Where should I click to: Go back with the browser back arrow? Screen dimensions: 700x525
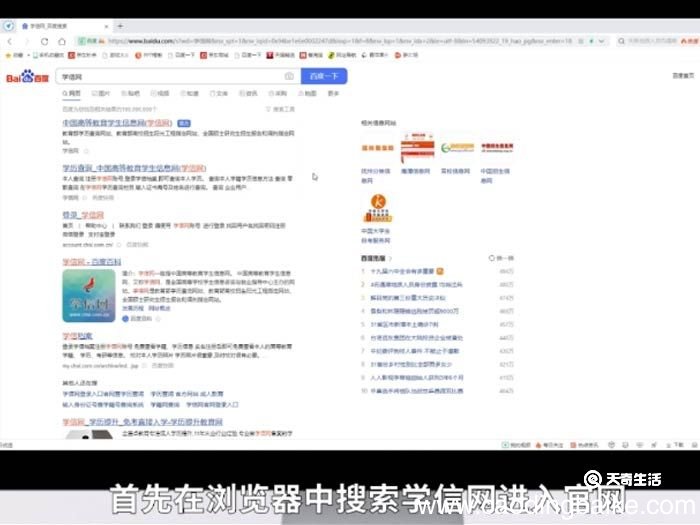(10, 42)
